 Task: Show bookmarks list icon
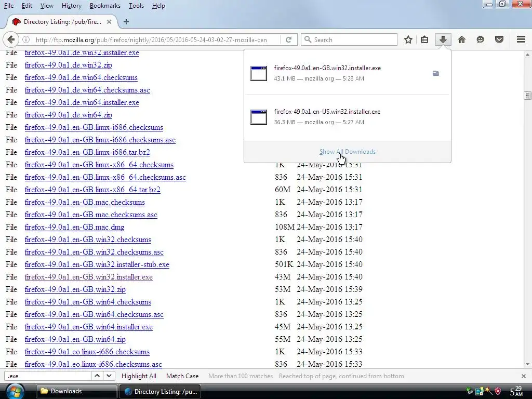424,39
